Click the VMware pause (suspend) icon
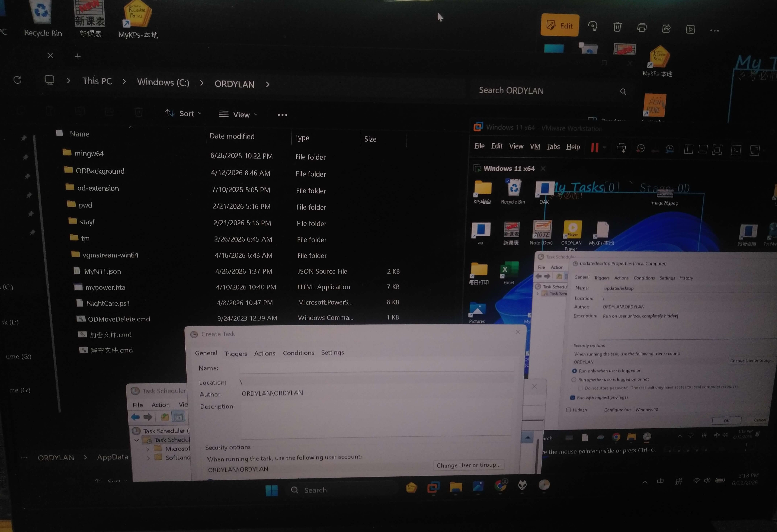Viewport: 777px width, 532px height. tap(594, 147)
